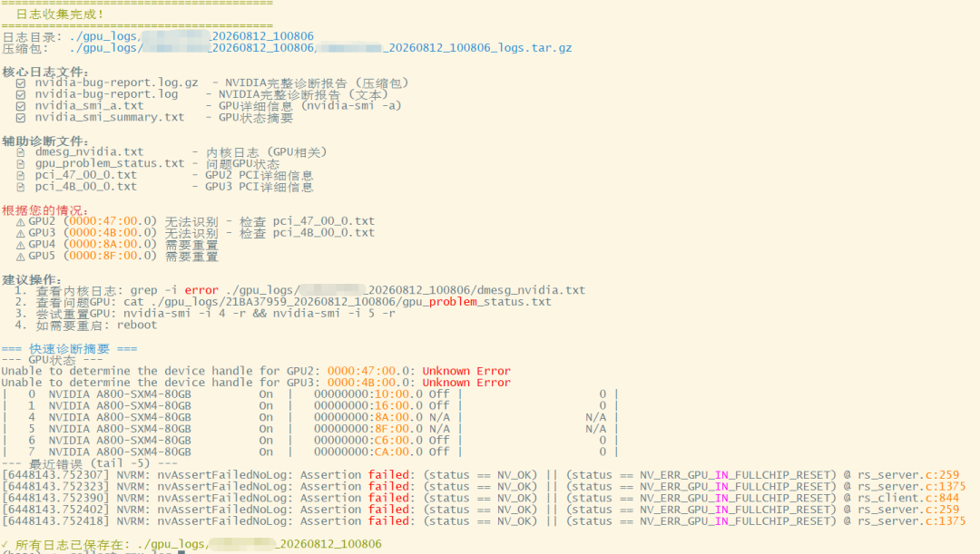Click the GPU详细信息 (nvidia-smi -a) description
The width and height of the screenshot is (980, 554).
click(x=310, y=105)
